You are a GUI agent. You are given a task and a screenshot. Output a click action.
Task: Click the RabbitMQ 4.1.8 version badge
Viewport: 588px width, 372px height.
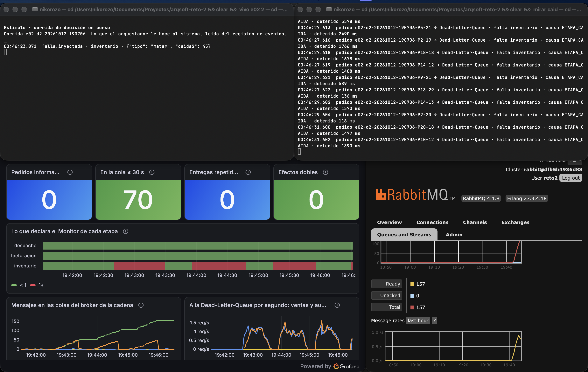click(481, 198)
